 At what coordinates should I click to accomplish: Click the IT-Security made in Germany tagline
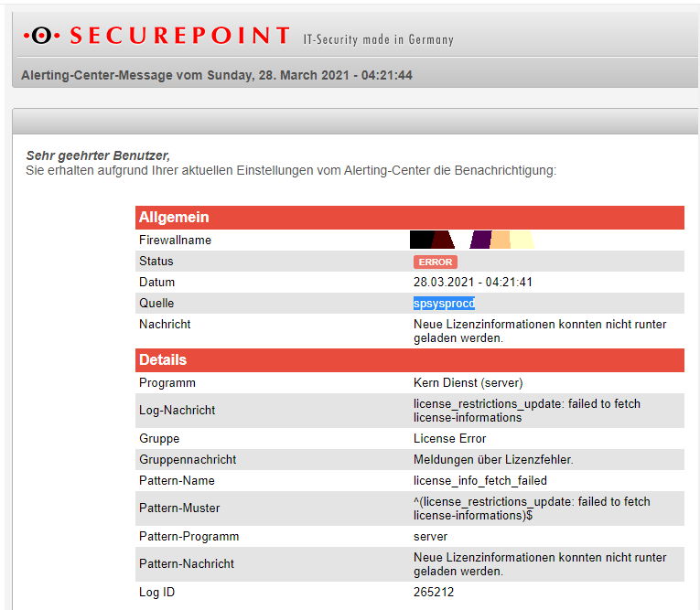point(378,39)
